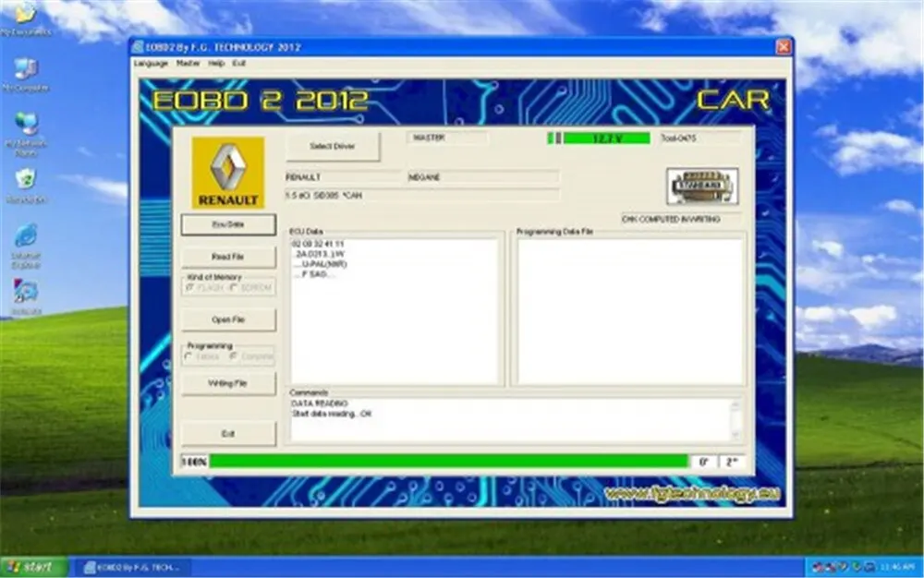Choose the Complete programming radio option
This screenshot has height=578, width=924.
(x=234, y=356)
